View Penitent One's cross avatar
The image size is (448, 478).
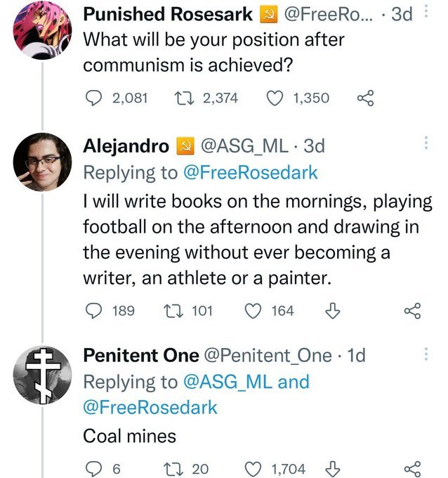pyautogui.click(x=42, y=375)
